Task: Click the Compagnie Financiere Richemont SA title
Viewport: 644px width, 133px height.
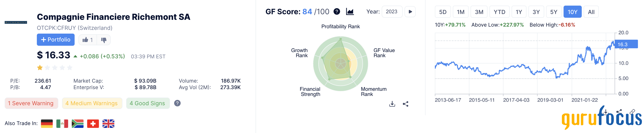Action: [114, 17]
